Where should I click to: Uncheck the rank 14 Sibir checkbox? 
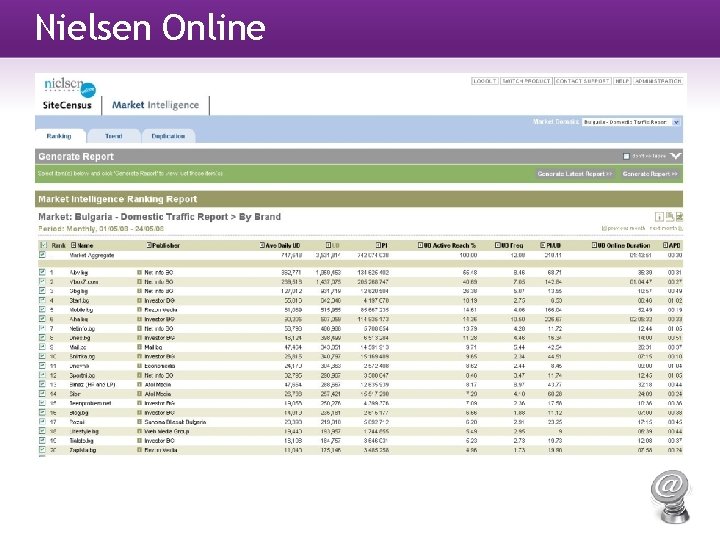(x=43, y=394)
